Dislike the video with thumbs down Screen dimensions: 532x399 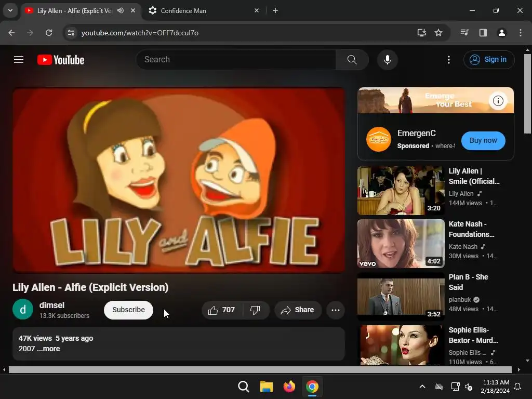click(x=256, y=310)
